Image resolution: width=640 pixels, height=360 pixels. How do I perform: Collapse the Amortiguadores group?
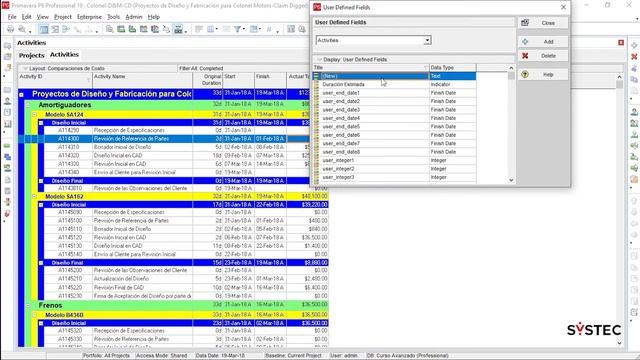pos(28,105)
